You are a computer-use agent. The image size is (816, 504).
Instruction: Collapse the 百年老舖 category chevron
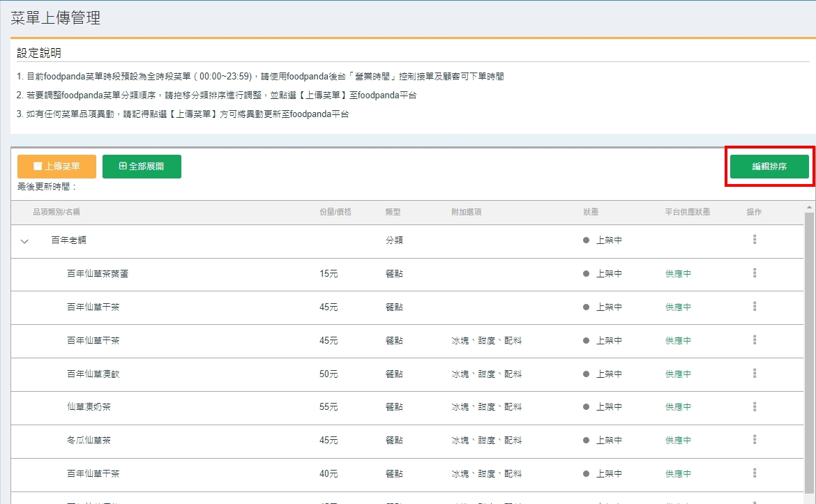25,241
